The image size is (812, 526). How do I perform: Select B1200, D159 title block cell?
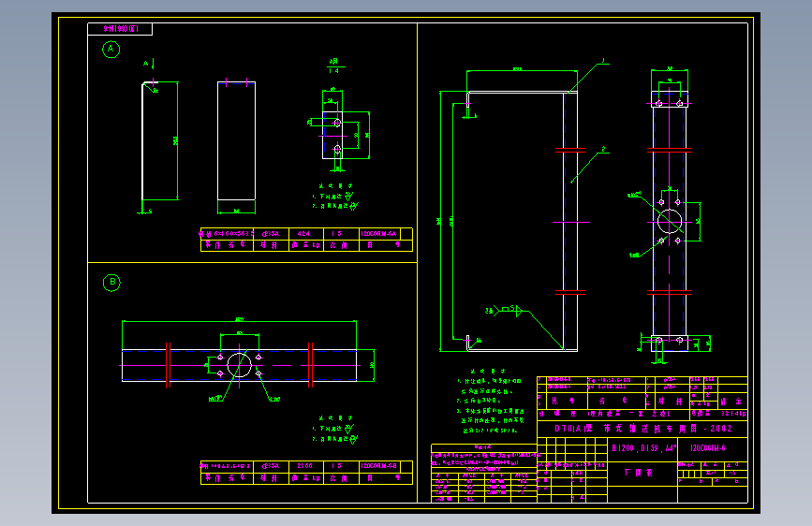[644, 447]
